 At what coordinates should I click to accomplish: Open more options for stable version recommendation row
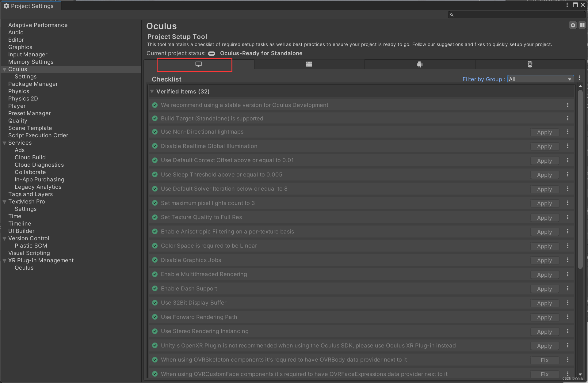pos(568,105)
